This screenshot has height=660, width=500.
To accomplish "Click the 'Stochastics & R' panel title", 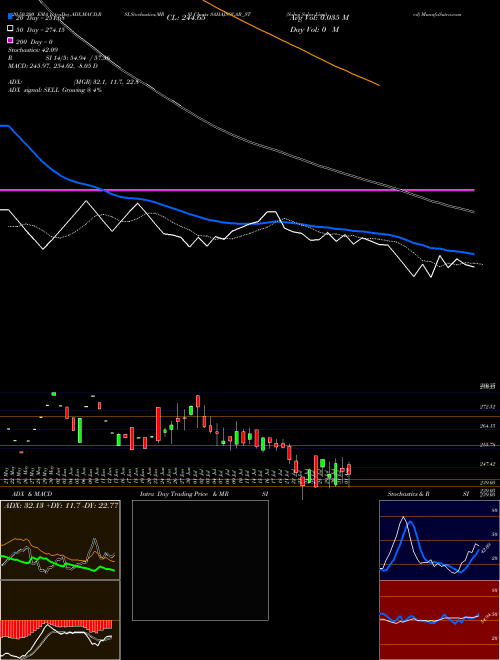I will [x=408, y=494].
